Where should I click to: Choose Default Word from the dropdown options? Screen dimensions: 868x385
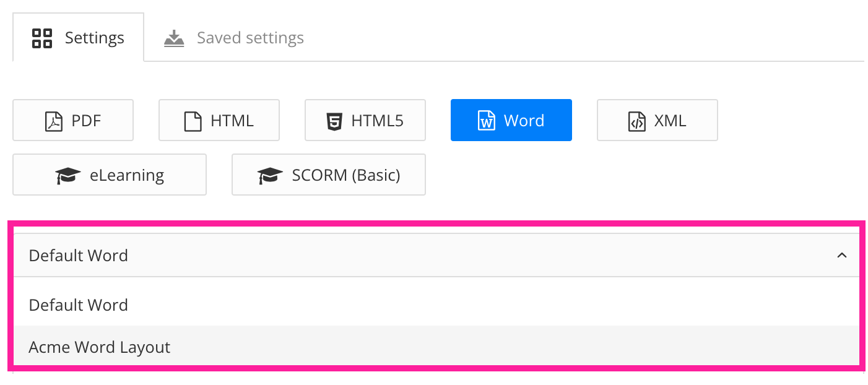pyautogui.click(x=78, y=305)
